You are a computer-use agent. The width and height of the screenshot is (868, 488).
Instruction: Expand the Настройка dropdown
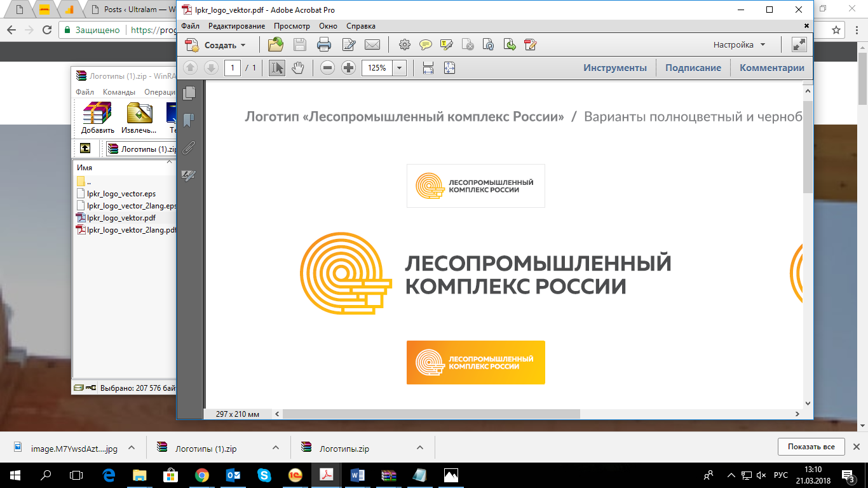740,45
